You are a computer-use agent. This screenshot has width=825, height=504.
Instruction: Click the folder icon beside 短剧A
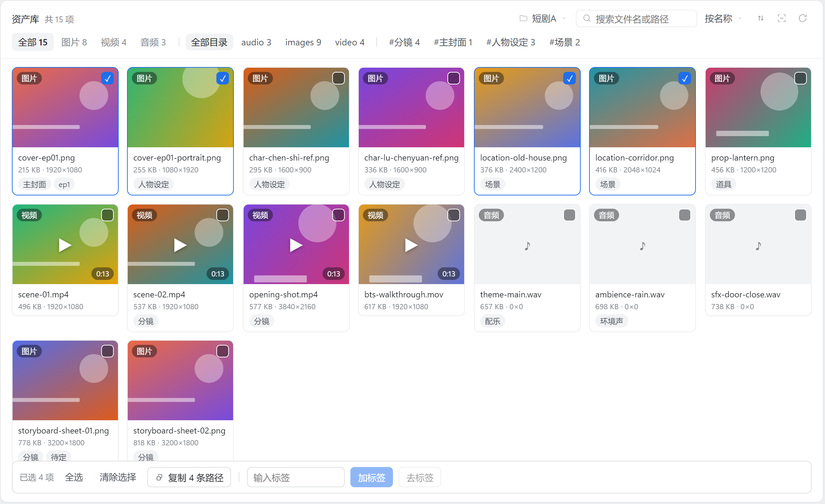tap(523, 18)
